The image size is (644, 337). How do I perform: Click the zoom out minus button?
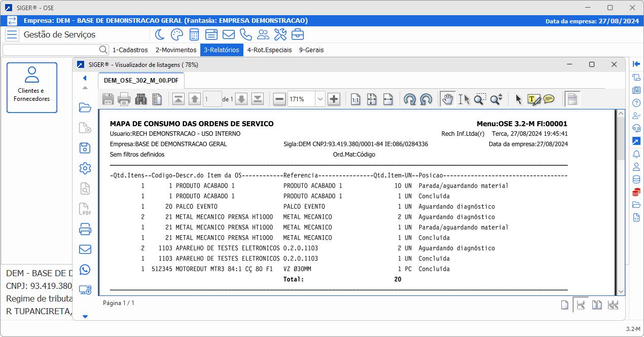[x=279, y=99]
